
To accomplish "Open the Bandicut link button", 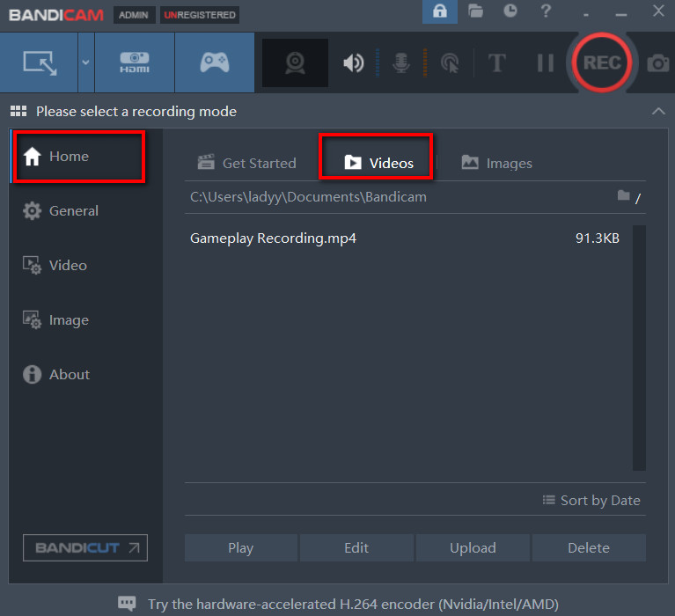I will (85, 547).
